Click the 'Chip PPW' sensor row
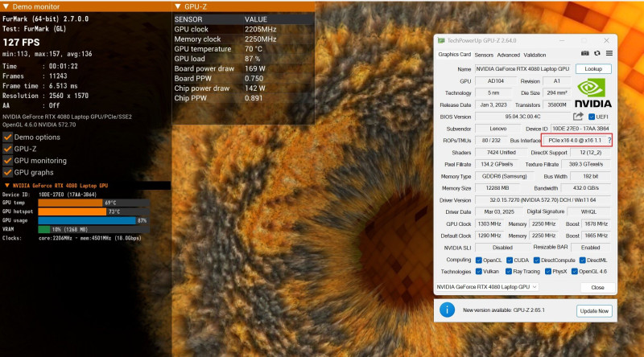644x357 pixels. pyautogui.click(x=243, y=98)
